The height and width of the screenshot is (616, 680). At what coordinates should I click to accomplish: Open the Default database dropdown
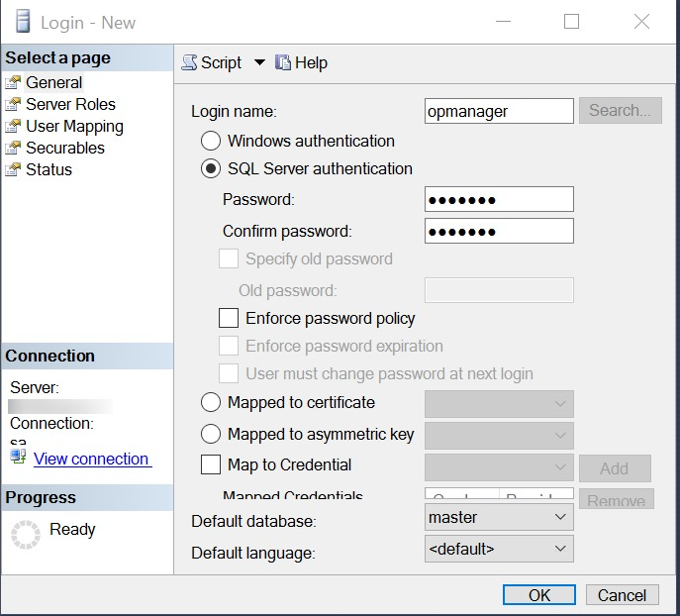(x=499, y=517)
